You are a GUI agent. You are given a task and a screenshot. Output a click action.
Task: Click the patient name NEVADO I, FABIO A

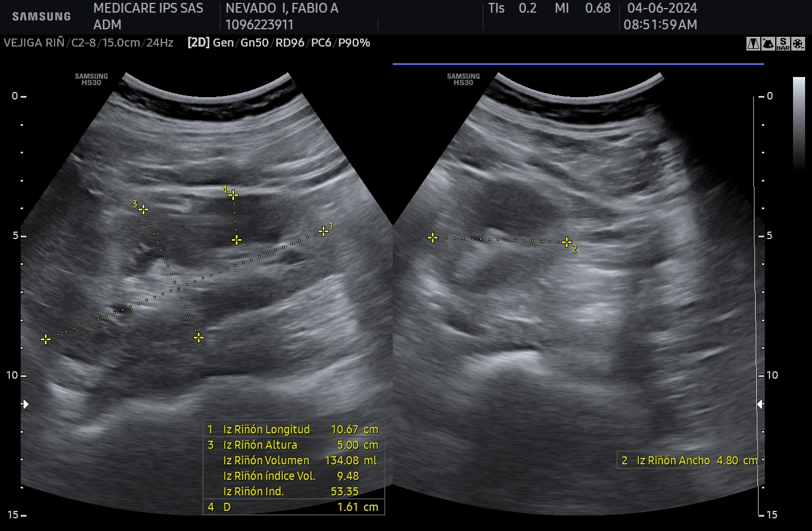point(282,8)
